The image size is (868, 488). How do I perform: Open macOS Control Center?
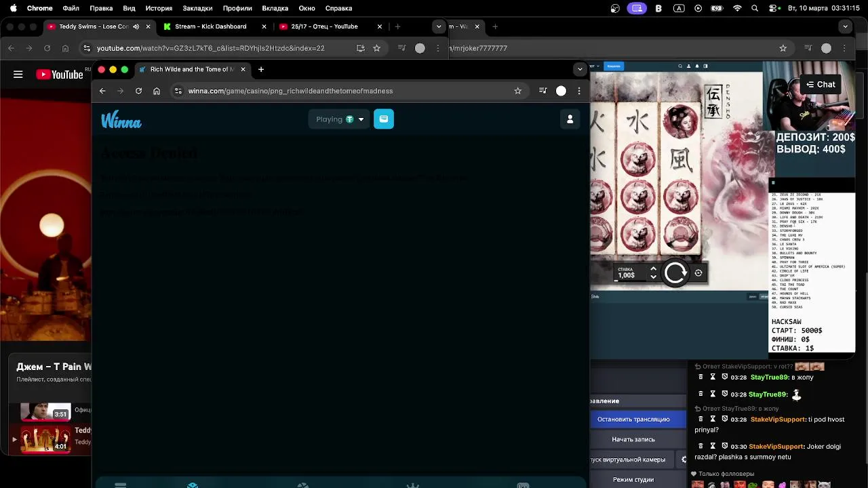[x=772, y=8]
